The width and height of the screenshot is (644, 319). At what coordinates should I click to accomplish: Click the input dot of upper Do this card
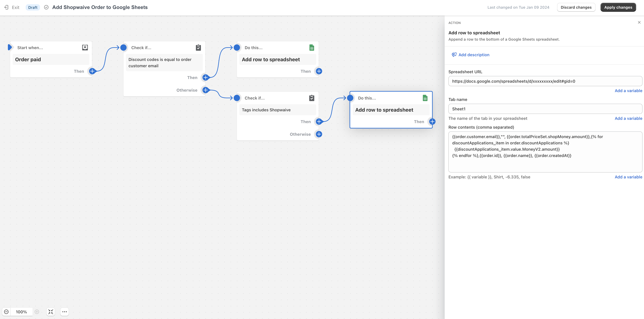coord(237,48)
